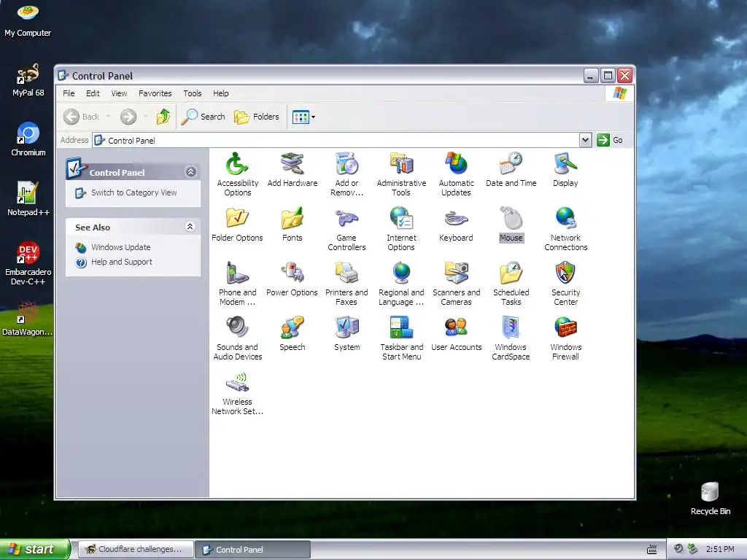This screenshot has height=560, width=747.
Task: Open Add Hardware applet
Action: tap(292, 164)
